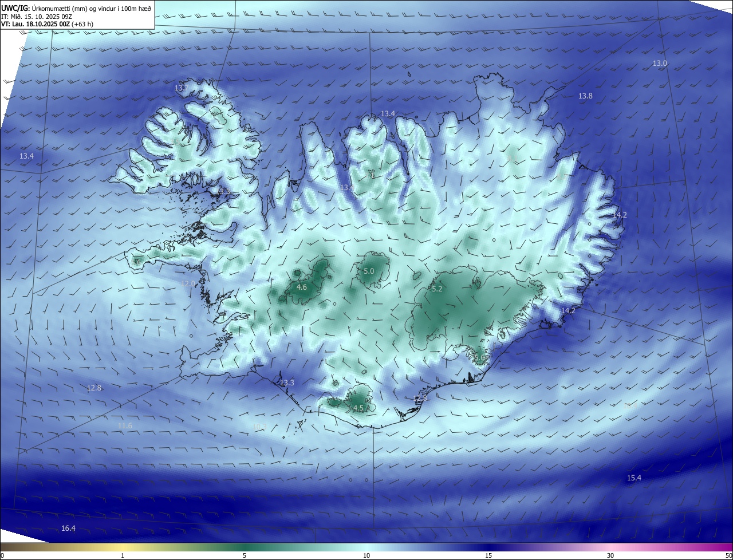Click the 11.6 value in the southwest ocean
This screenshot has width=733, height=560.
(x=125, y=425)
